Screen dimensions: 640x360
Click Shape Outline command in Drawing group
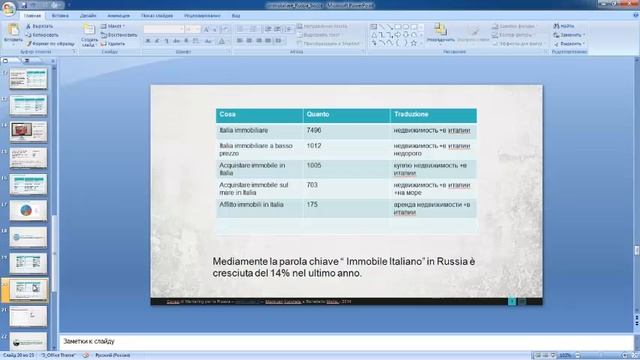(x=513, y=35)
